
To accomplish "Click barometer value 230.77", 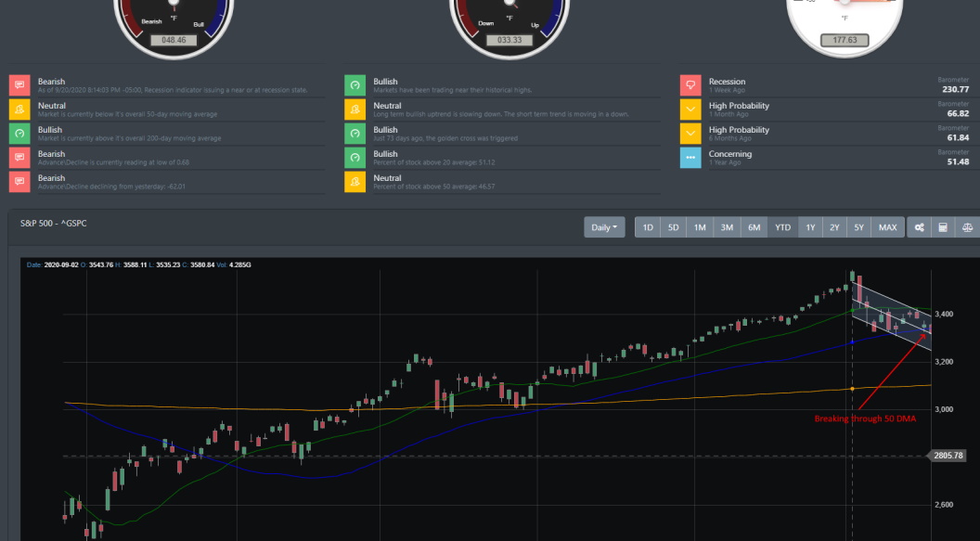I will pos(956,89).
